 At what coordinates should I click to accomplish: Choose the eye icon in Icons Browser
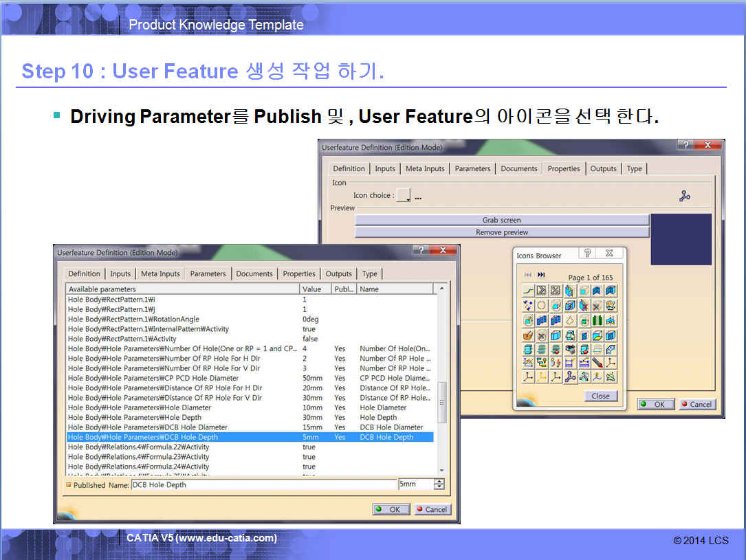click(x=569, y=348)
